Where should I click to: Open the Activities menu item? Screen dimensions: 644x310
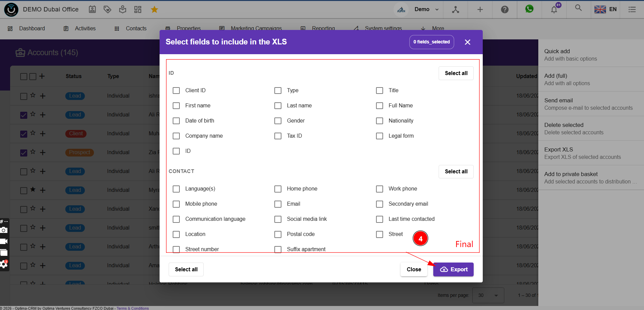[x=80, y=29]
